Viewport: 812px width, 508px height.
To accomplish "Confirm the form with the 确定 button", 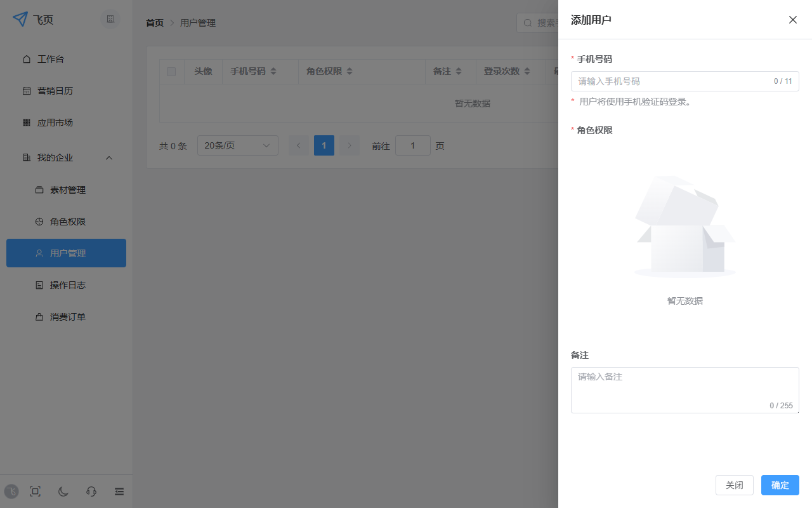I will 780,485.
